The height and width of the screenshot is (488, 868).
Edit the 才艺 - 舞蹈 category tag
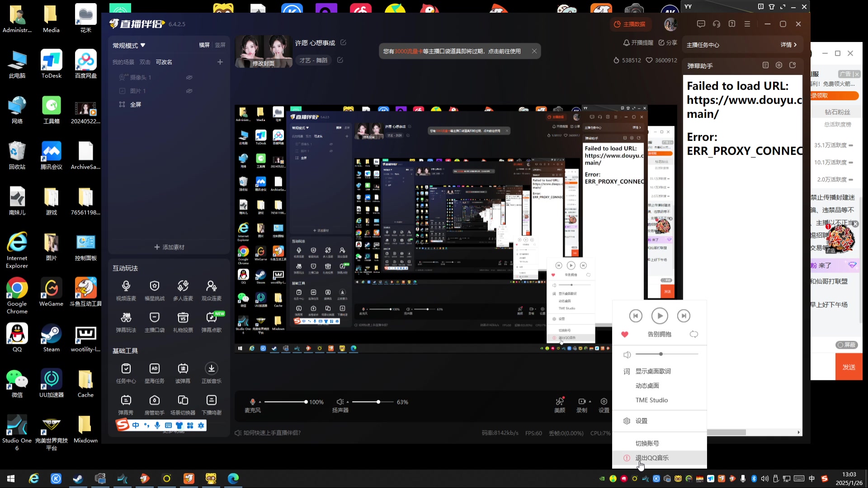pos(340,60)
